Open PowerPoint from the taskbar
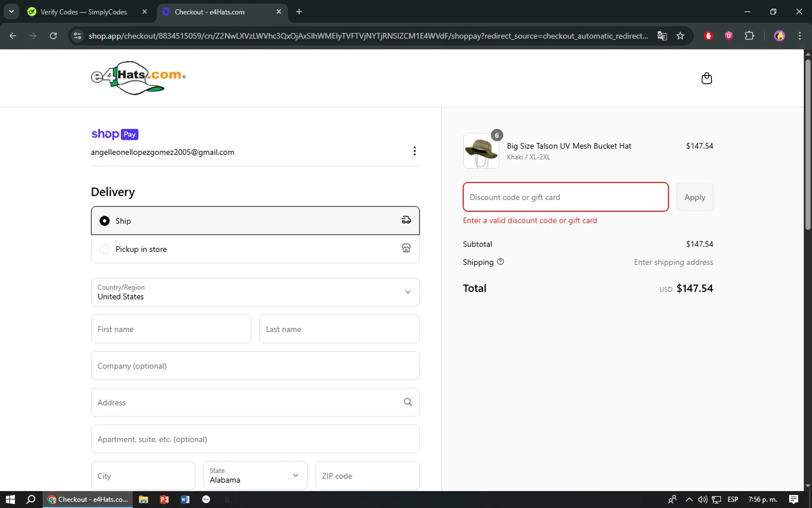This screenshot has height=508, width=812. point(164,499)
